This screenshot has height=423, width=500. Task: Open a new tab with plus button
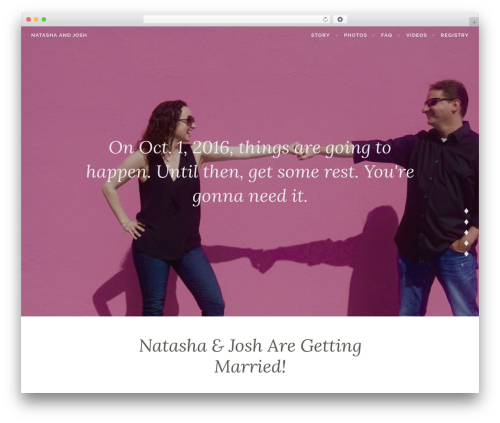[474, 22]
